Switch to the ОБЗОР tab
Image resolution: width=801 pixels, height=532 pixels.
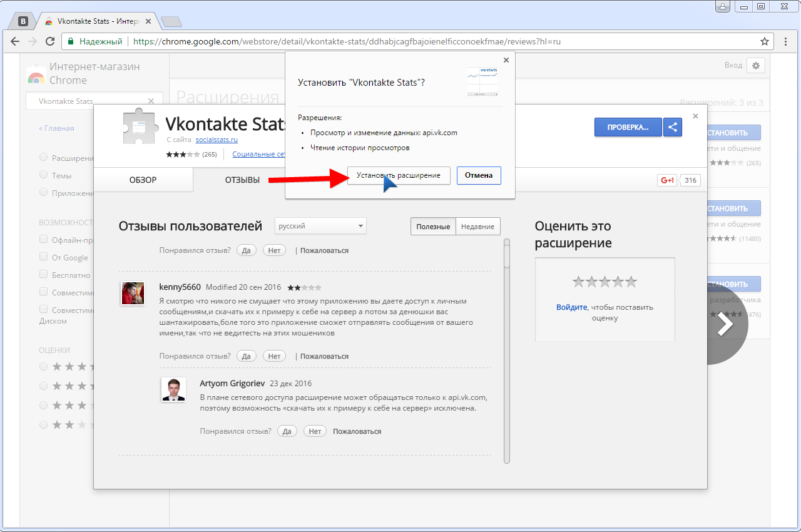(143, 180)
